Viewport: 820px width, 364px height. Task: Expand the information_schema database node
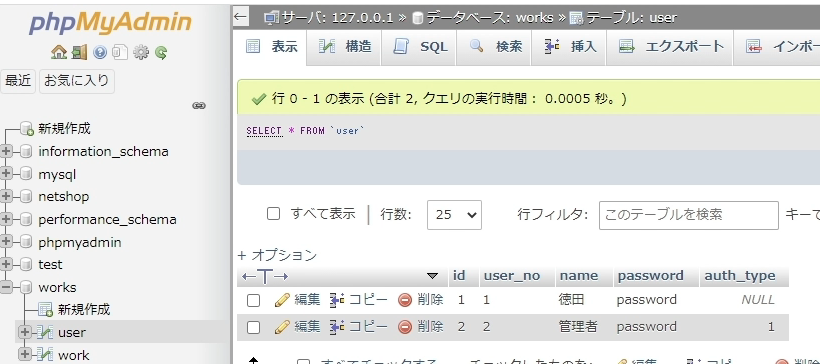[6, 152]
